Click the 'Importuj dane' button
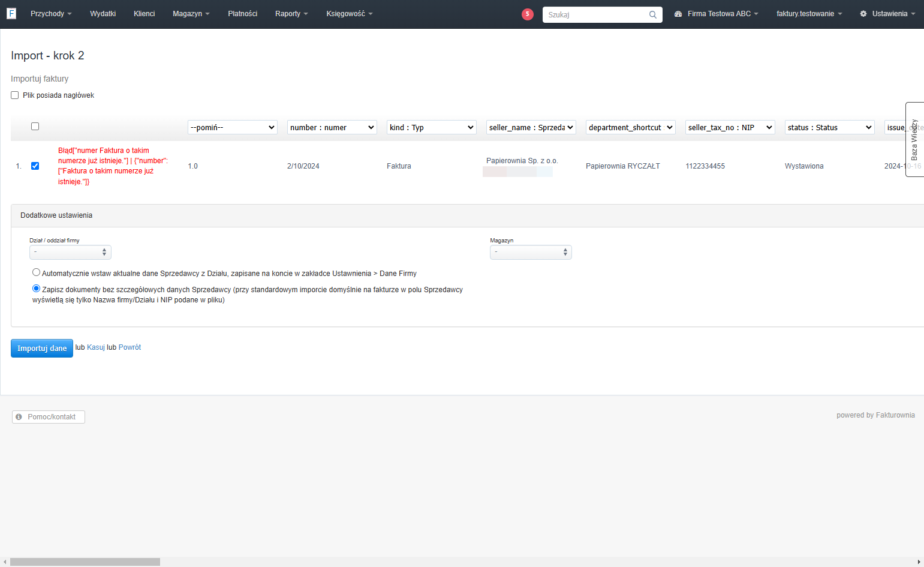This screenshot has width=924, height=567. [42, 348]
